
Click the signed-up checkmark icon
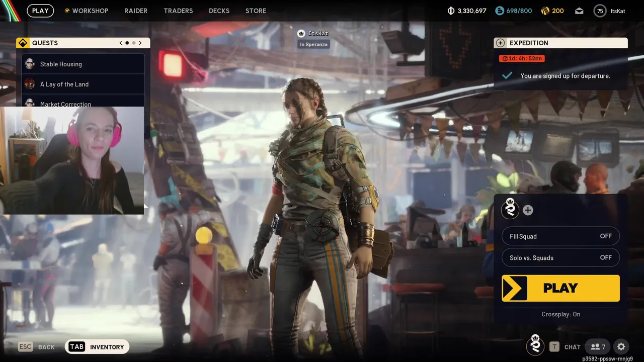click(x=507, y=75)
